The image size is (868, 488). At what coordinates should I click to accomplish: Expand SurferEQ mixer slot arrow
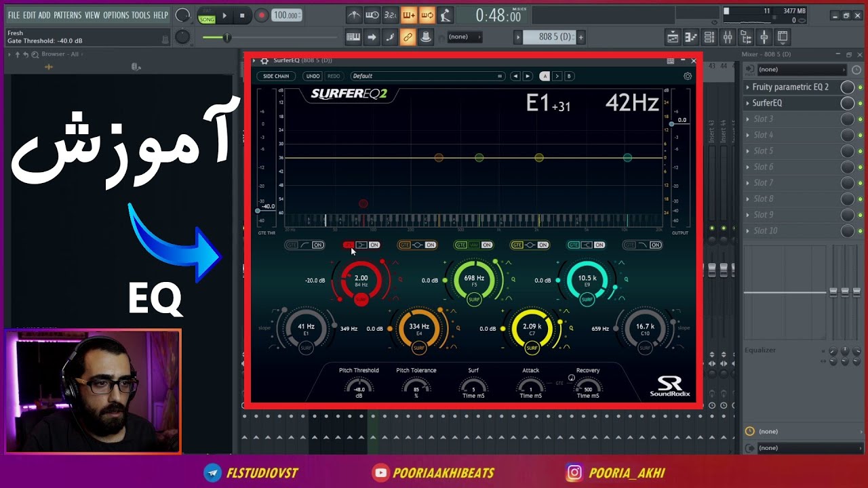pyautogui.click(x=747, y=103)
